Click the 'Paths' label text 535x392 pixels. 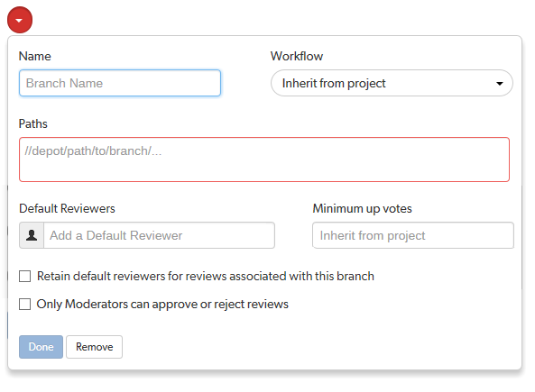pyautogui.click(x=33, y=123)
